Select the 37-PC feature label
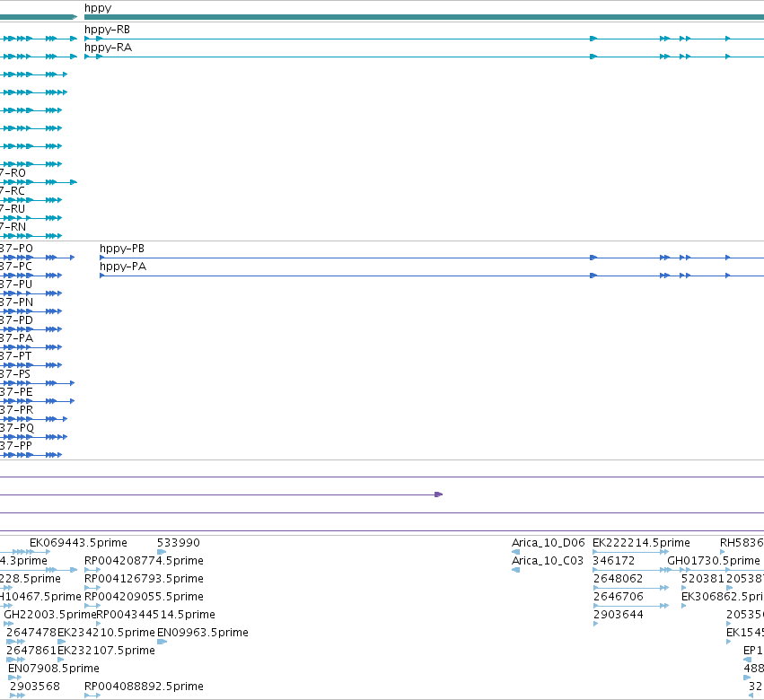Viewport: 764px width, 700px height. pyautogui.click(x=16, y=267)
